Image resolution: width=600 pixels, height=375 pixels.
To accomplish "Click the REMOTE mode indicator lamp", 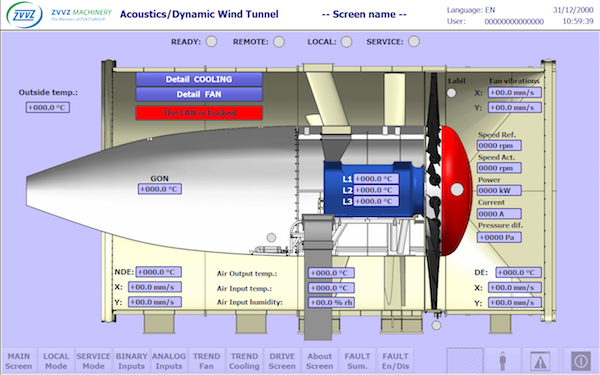I will (x=279, y=41).
